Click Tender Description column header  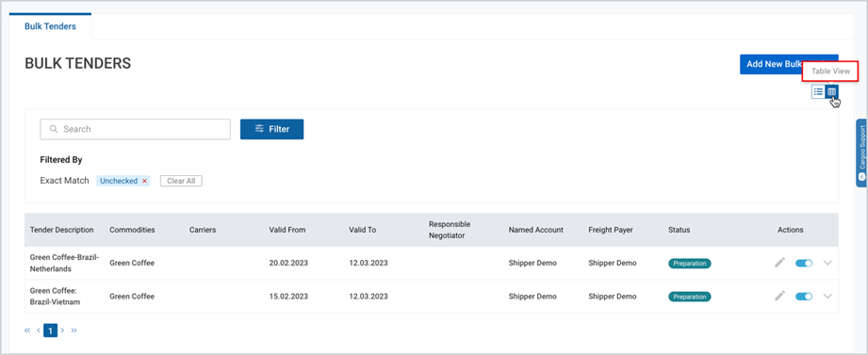[x=62, y=230]
